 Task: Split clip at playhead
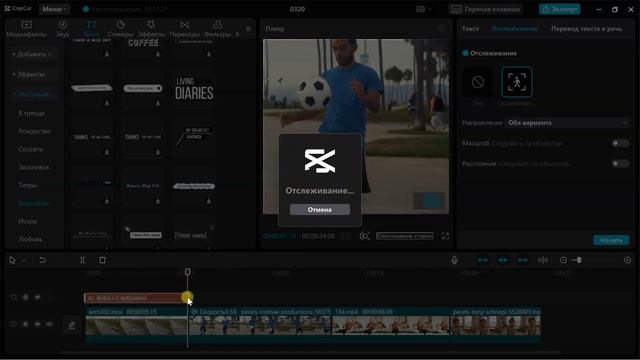click(82, 260)
